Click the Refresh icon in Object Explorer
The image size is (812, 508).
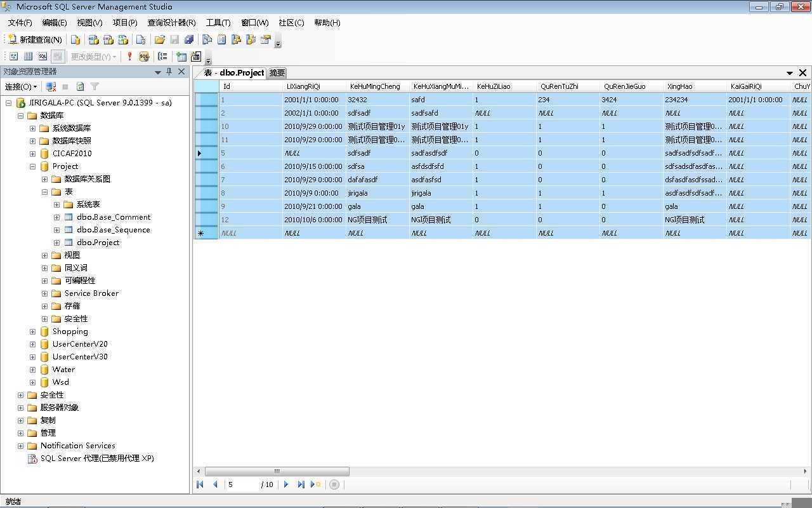pyautogui.click(x=80, y=86)
